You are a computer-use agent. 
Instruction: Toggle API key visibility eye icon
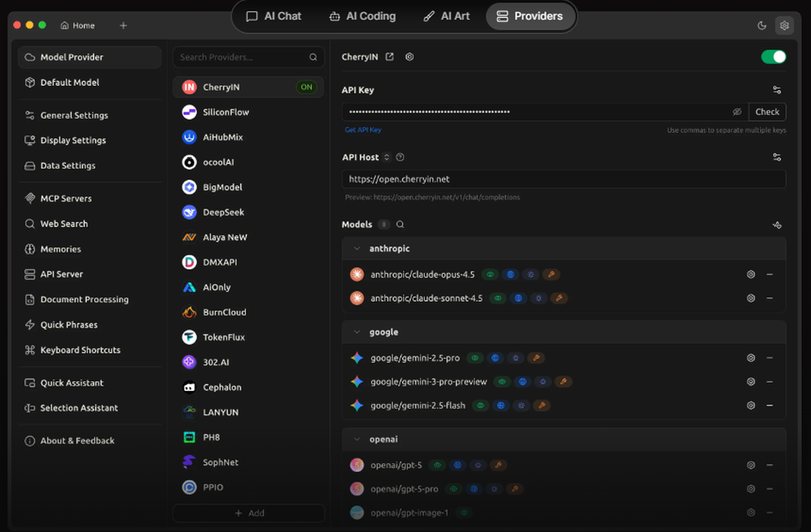click(737, 112)
